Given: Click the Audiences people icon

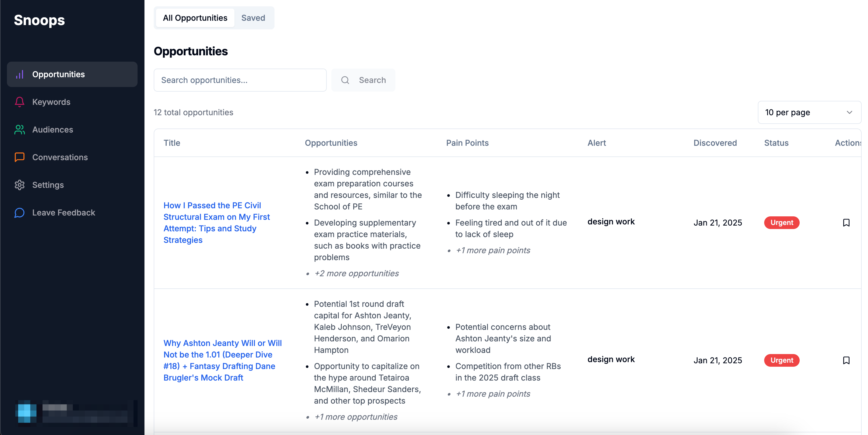Looking at the screenshot, I should coord(20,130).
